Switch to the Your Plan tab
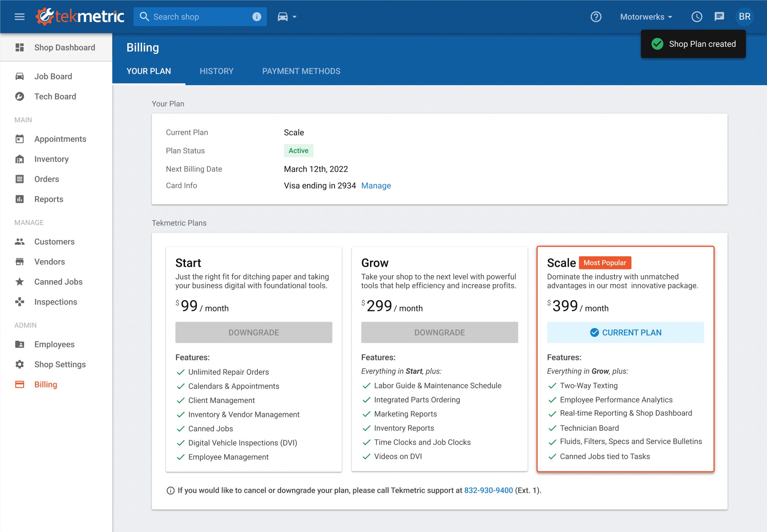Image resolution: width=767 pixels, height=532 pixels. 149,71
